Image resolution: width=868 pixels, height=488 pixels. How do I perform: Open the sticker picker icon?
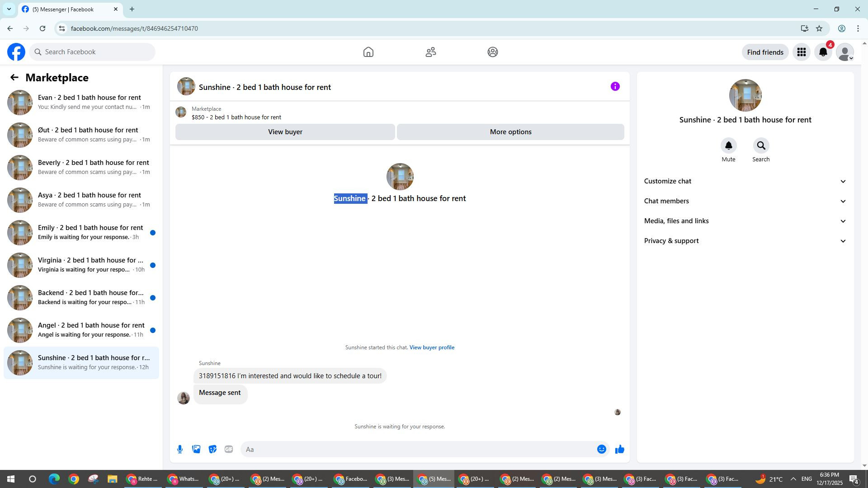212,449
